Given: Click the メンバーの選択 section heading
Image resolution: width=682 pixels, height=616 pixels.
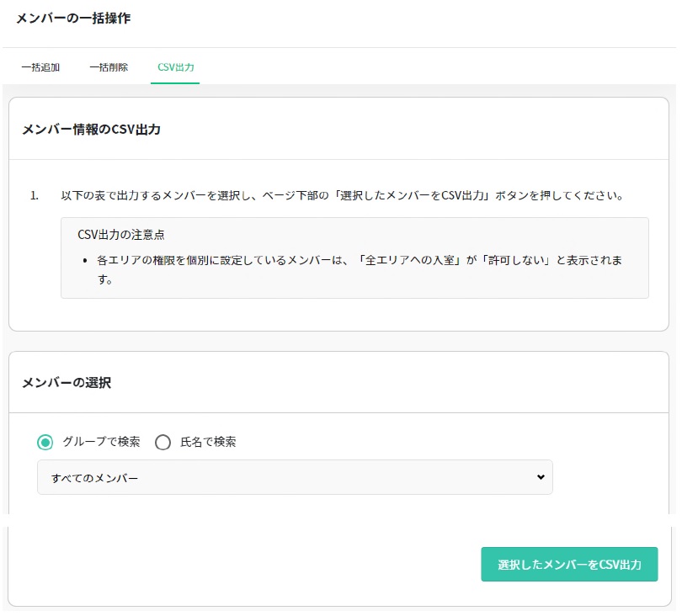Looking at the screenshot, I should click(66, 382).
